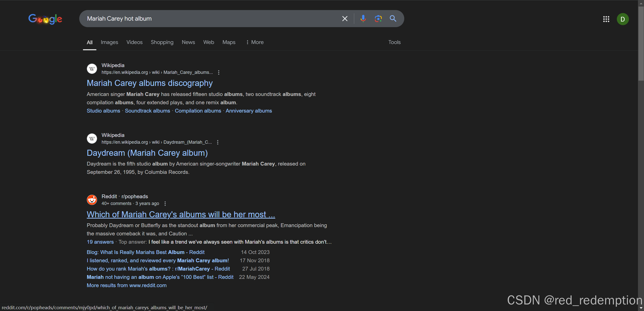Screen dimensions: 644x311
Task: Clear the search box with X icon
Action: coord(345,19)
